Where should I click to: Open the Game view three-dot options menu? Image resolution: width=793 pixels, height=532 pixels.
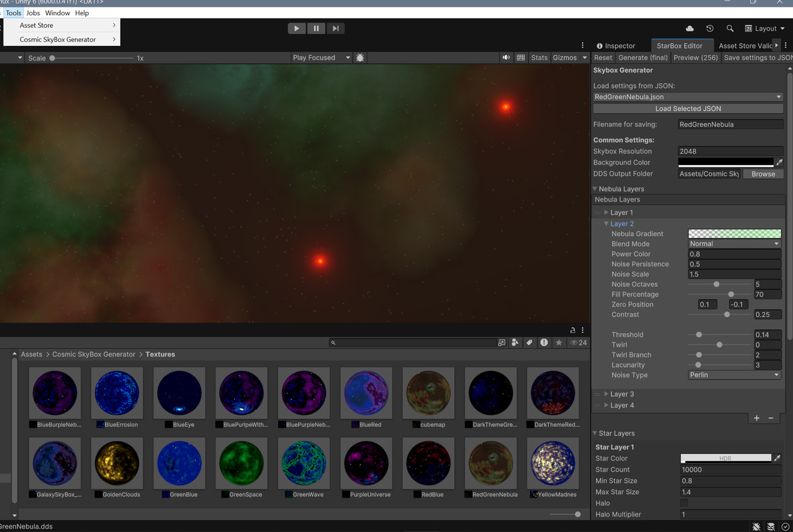pyautogui.click(x=583, y=45)
